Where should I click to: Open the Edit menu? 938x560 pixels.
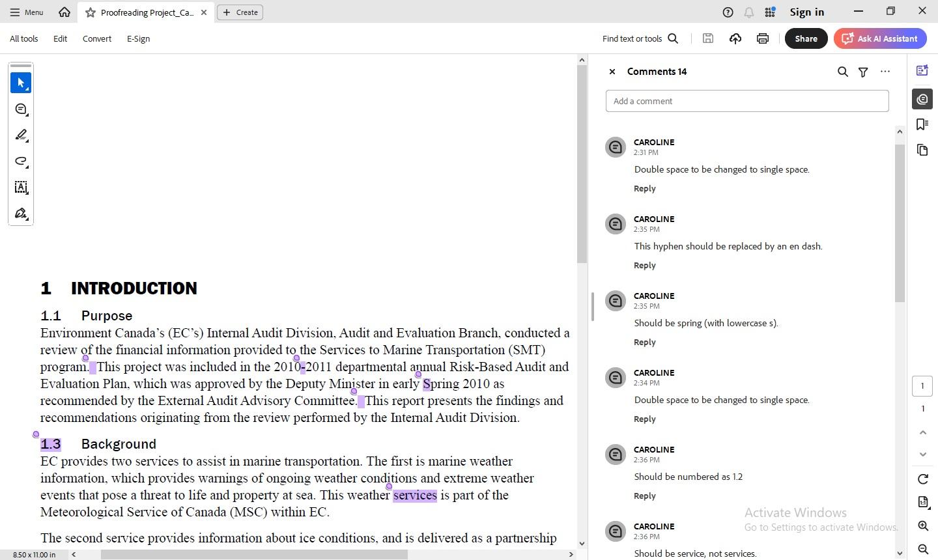tap(60, 38)
